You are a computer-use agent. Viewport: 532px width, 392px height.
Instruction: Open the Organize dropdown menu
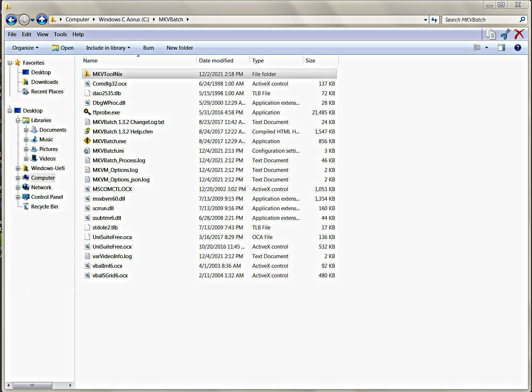point(25,48)
